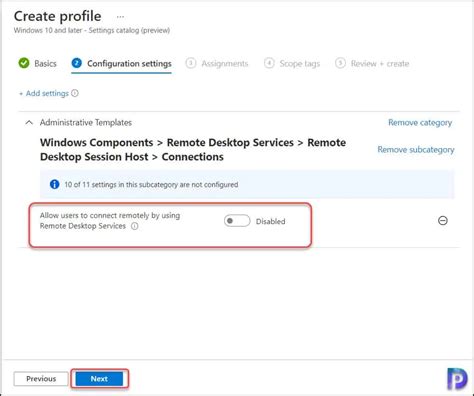The image size is (474, 396).
Task: Click the Next button
Action: click(x=99, y=379)
